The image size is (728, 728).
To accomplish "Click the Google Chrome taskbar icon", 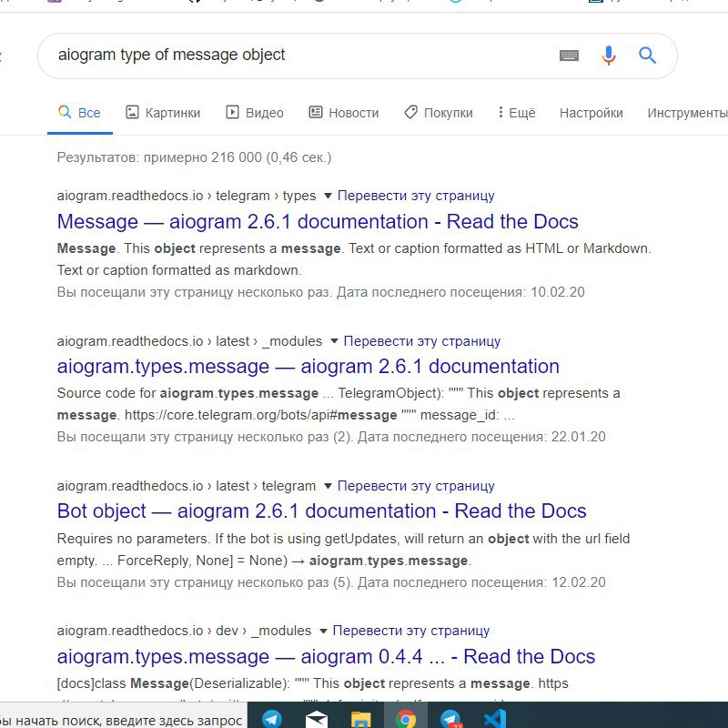I will [405, 719].
